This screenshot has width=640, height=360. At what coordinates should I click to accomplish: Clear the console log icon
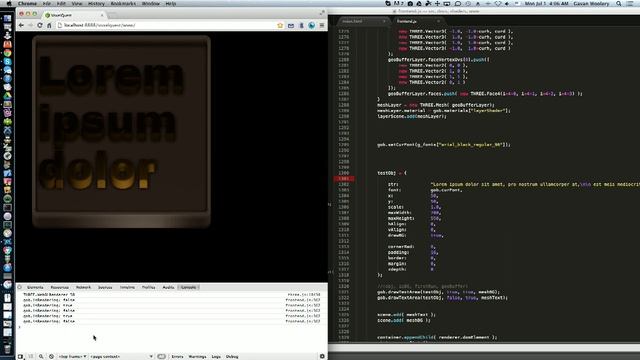pyautogui.click(x=51, y=356)
